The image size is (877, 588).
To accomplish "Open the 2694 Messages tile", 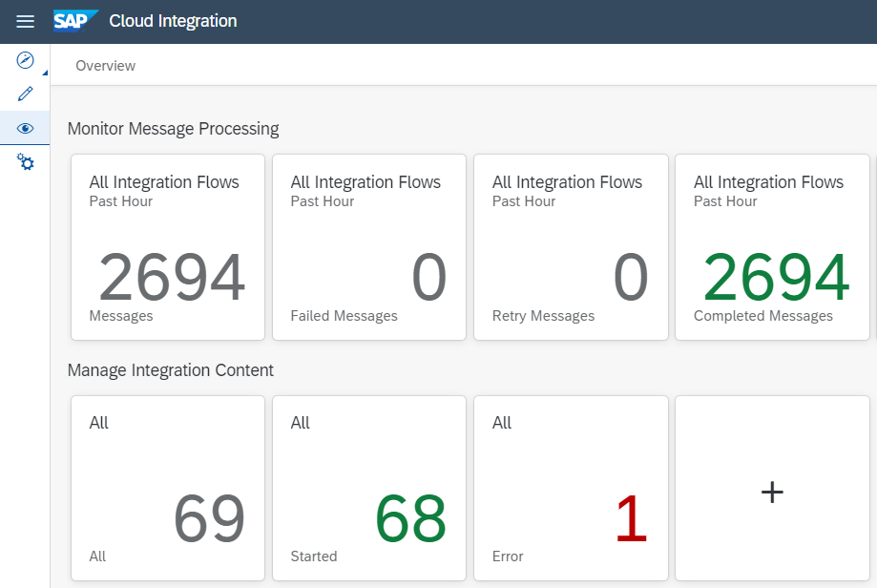I will 167,247.
